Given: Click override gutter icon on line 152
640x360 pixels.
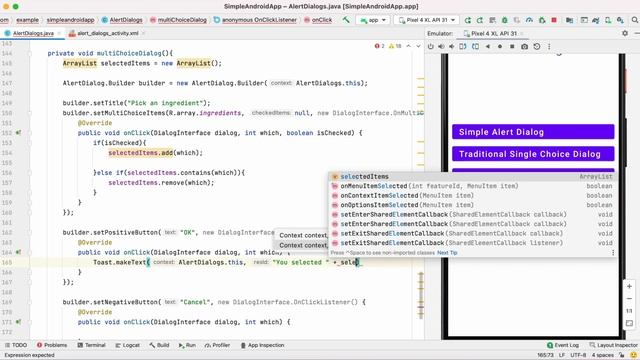Looking at the screenshot, I should point(18,133).
